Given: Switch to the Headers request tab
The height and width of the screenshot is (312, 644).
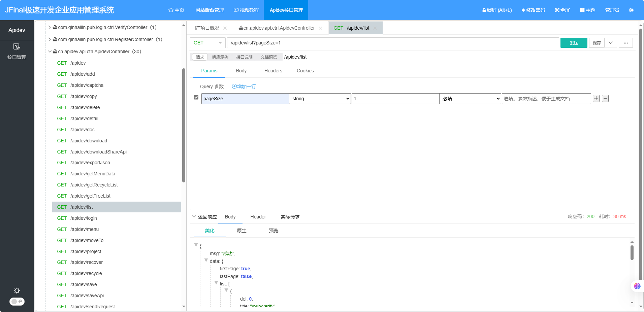Looking at the screenshot, I should point(273,71).
